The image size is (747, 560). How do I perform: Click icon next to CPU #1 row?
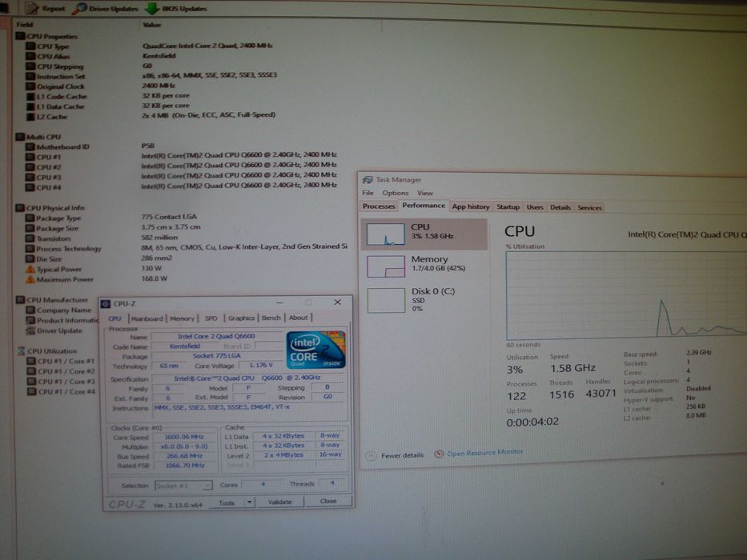point(30,157)
